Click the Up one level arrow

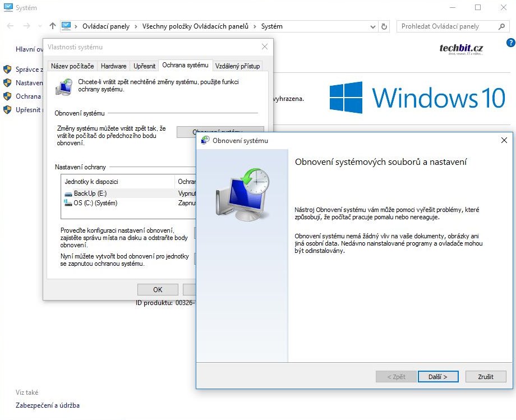pos(53,26)
